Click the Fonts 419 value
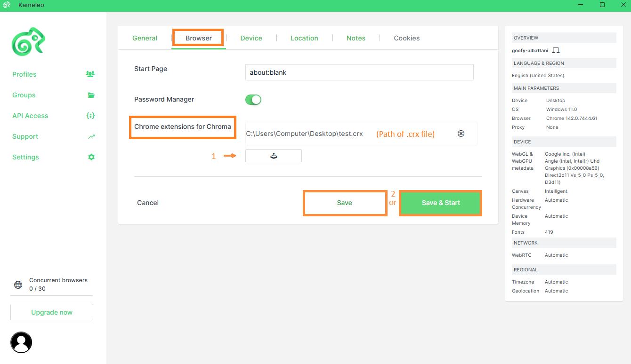Viewport: 631px width, 364px height. pos(549,232)
